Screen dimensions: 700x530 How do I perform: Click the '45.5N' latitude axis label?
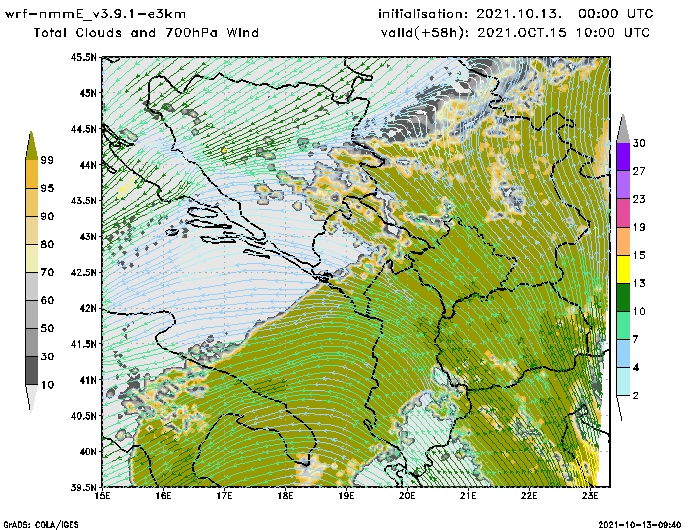(x=83, y=57)
